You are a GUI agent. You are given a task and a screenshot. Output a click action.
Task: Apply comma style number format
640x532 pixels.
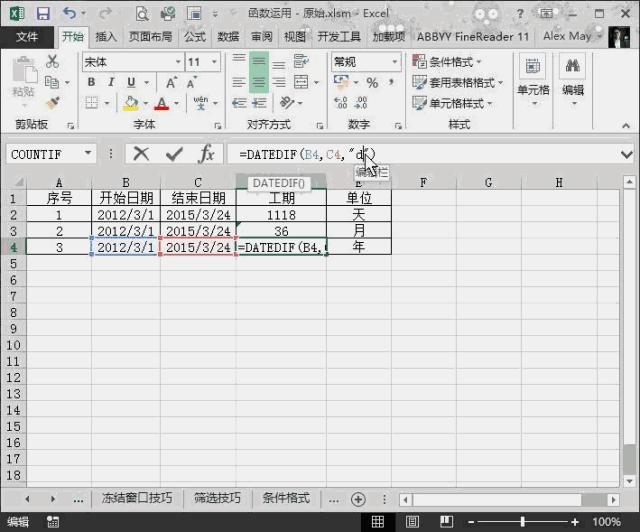pos(391,82)
